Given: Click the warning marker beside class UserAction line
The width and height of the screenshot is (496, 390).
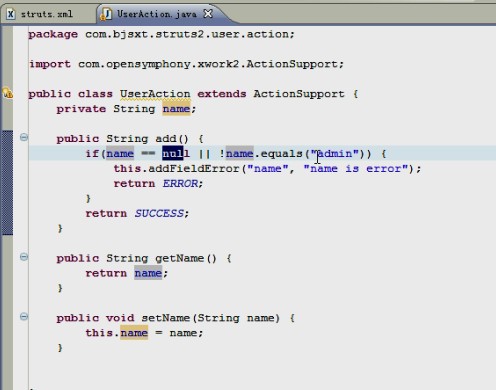Looking at the screenshot, I should click(8, 93).
